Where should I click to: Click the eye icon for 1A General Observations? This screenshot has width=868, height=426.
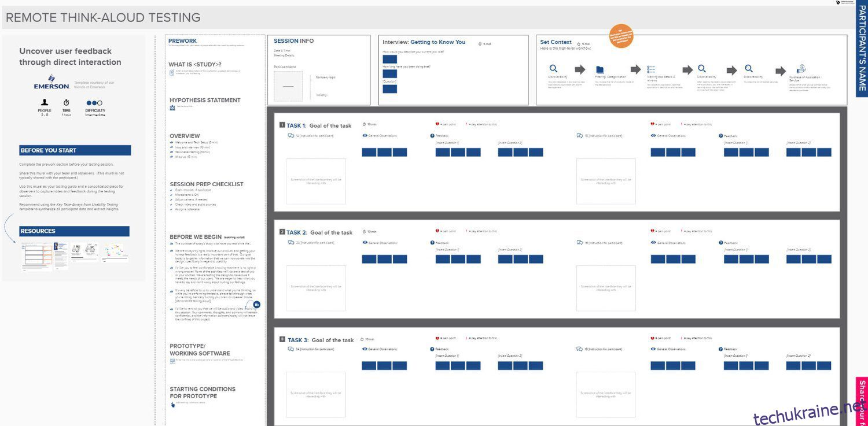click(365, 136)
